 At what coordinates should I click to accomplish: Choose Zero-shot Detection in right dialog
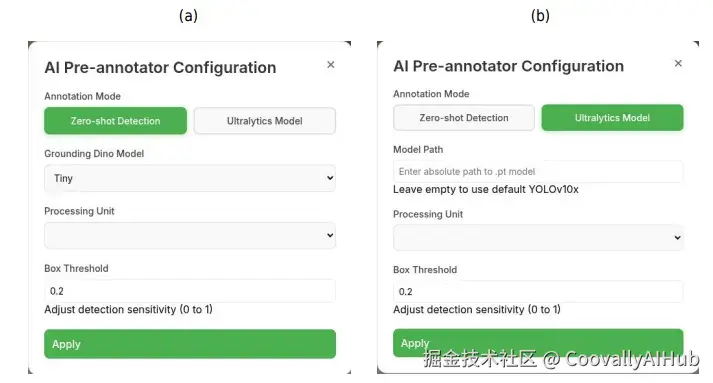point(464,118)
